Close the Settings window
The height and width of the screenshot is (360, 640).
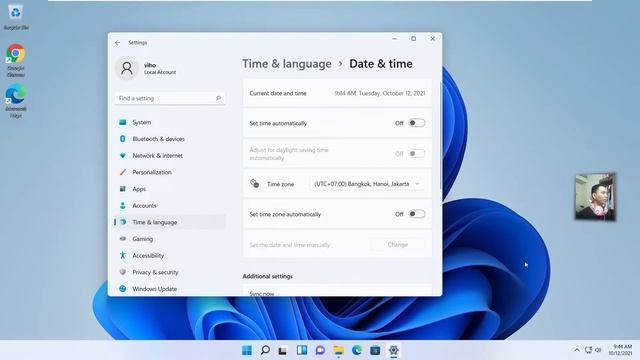pyautogui.click(x=433, y=39)
